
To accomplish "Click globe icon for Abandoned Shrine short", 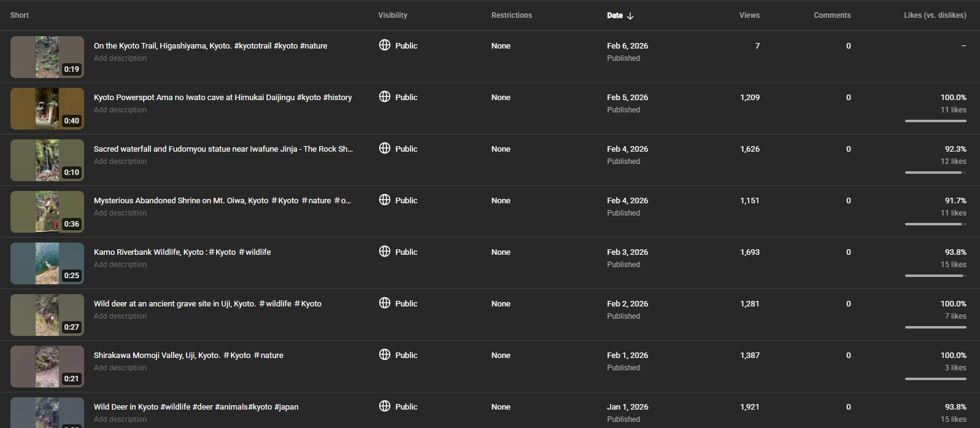I will coord(385,200).
